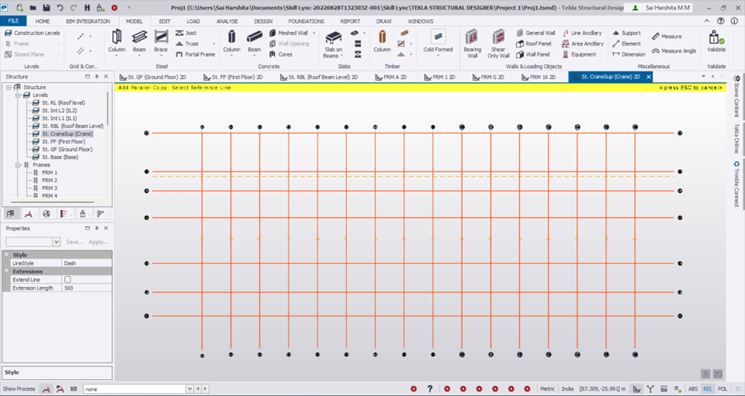Select St. RL (Roof level) in tree
745x396 pixels.
(63, 103)
